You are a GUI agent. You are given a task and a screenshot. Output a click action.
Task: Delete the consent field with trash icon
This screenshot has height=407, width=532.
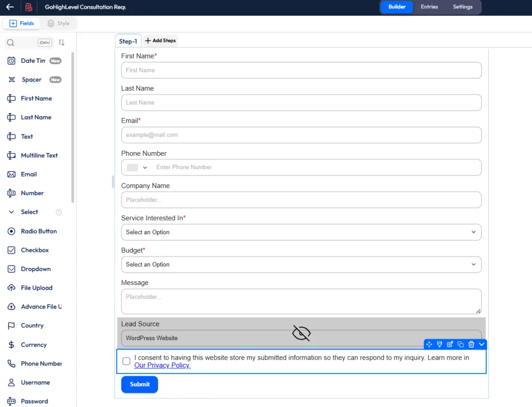(471, 344)
